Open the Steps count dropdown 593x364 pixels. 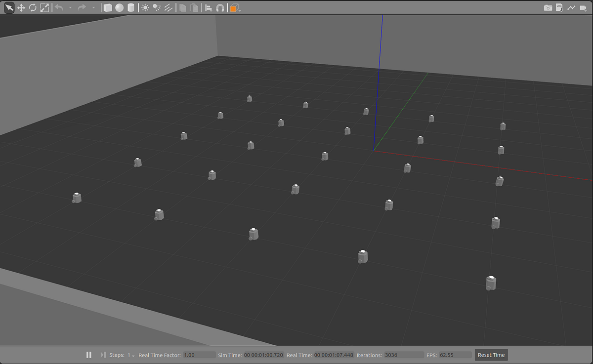click(x=132, y=355)
